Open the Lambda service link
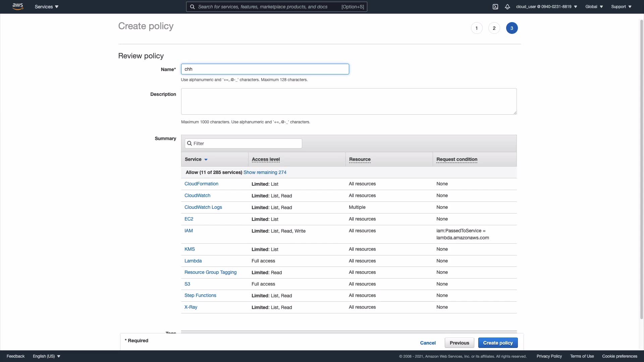The image size is (644, 362). 193,261
